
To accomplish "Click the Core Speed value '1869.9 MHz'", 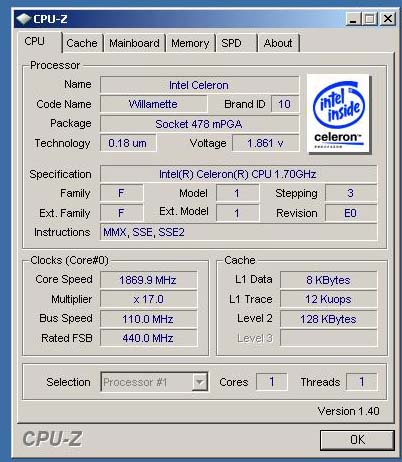I will (x=149, y=280).
